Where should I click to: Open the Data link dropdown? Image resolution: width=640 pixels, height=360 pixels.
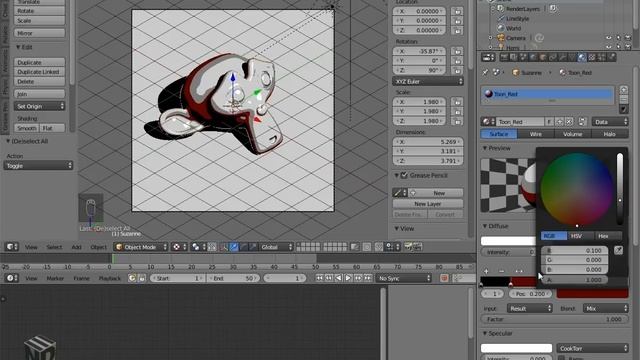tap(610, 122)
